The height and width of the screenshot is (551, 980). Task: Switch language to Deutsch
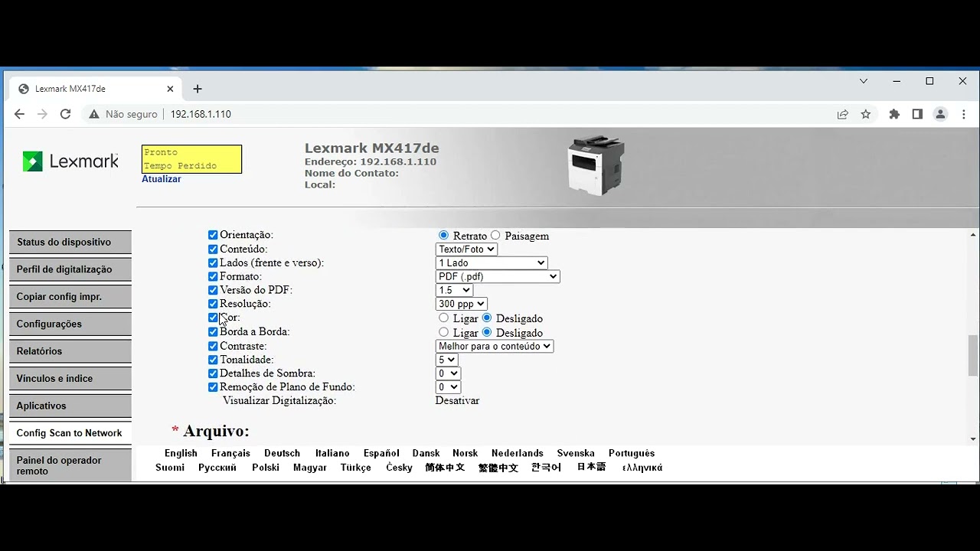(x=282, y=453)
